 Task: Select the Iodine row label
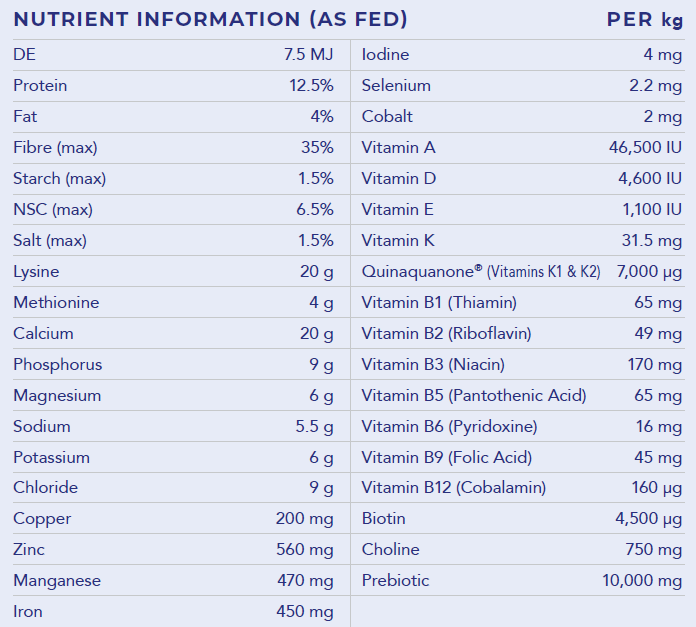pos(385,55)
